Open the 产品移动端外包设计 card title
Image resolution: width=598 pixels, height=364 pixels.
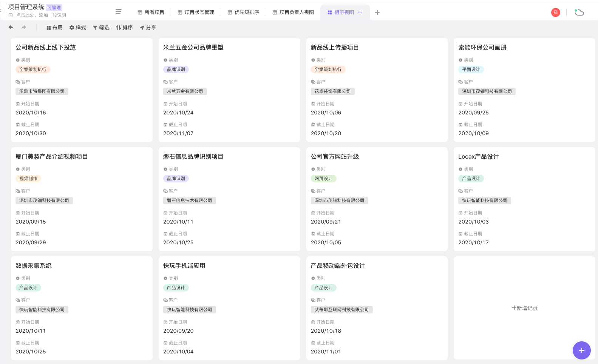tap(338, 265)
